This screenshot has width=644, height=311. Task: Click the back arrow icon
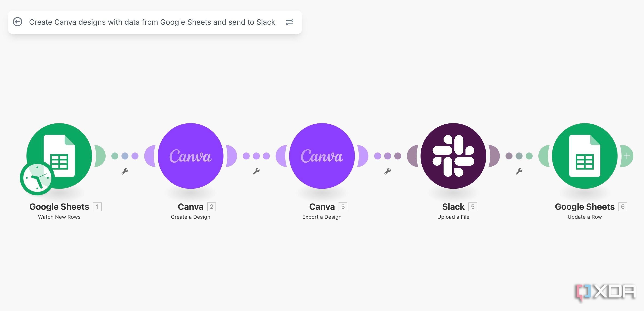18,22
